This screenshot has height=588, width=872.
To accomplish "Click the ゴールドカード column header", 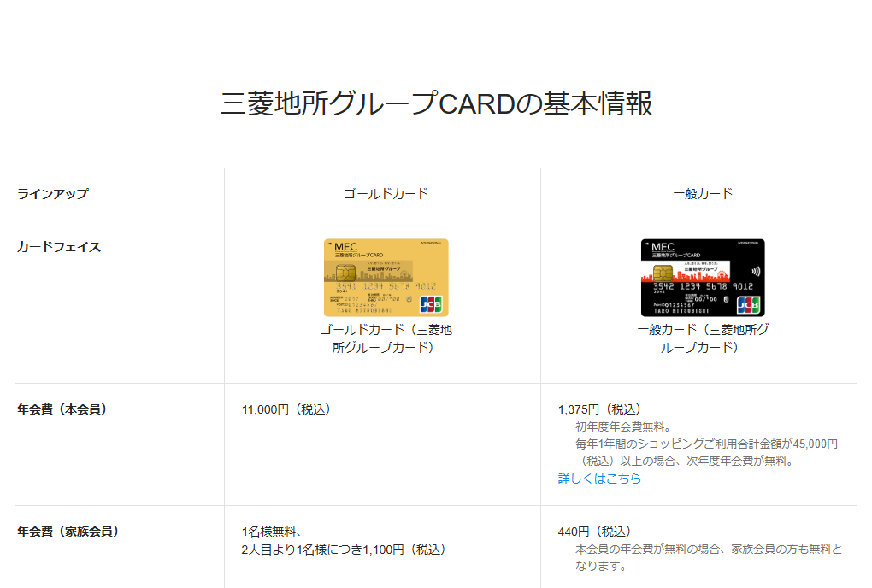I will 386,194.
